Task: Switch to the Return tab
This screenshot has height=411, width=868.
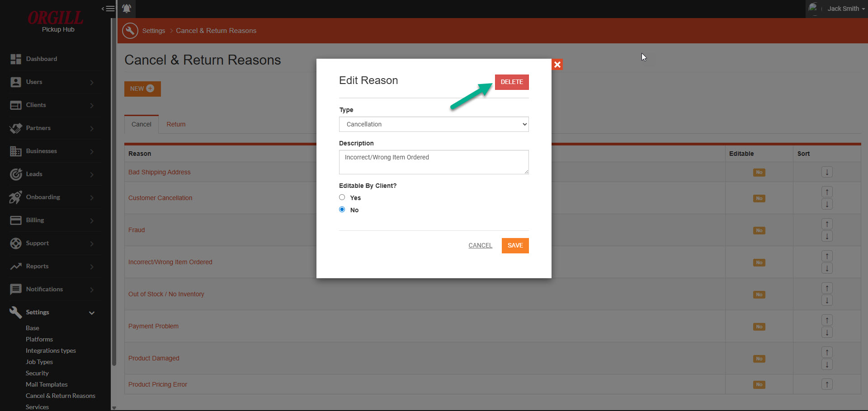Action: [x=176, y=124]
